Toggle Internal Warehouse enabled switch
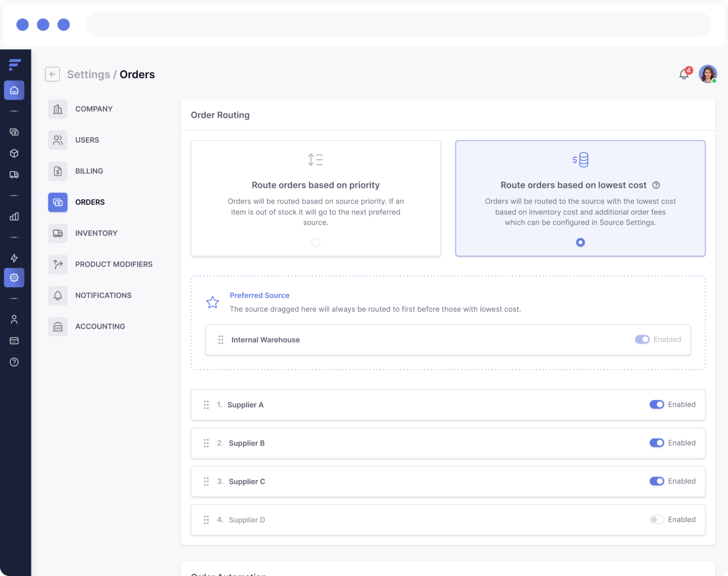Image resolution: width=728 pixels, height=576 pixels. (642, 339)
